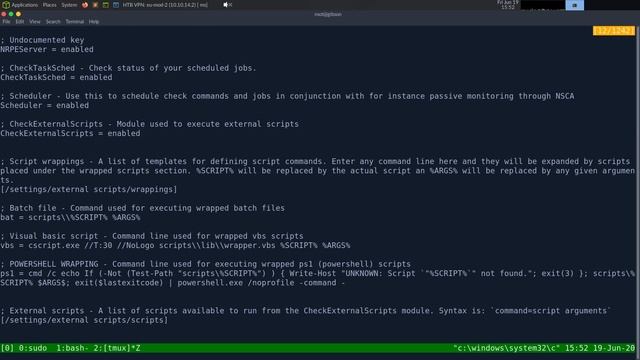The height and width of the screenshot is (360, 640).
Task: Click the 'vbs = cscript.exe //T:30' line
Action: [175, 246]
